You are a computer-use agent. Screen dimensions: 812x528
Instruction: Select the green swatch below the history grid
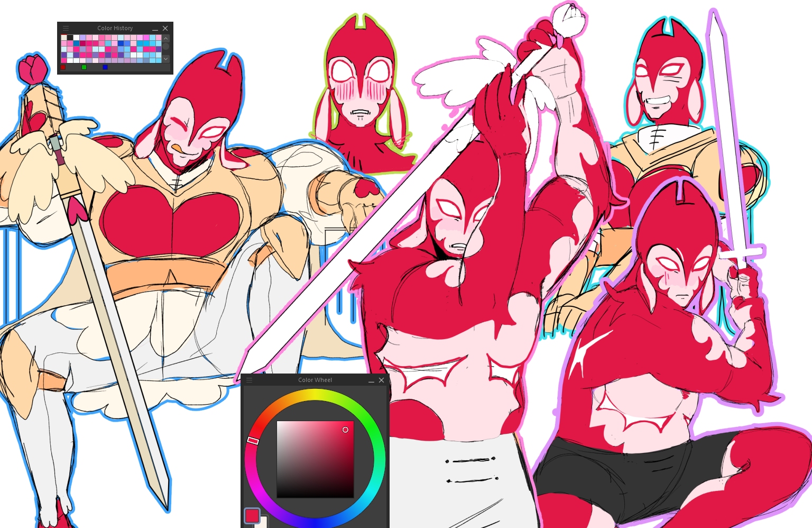pos(84,67)
